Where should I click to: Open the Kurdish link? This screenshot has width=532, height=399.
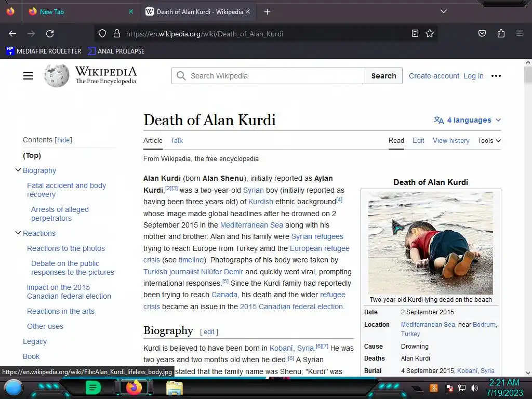tap(261, 202)
